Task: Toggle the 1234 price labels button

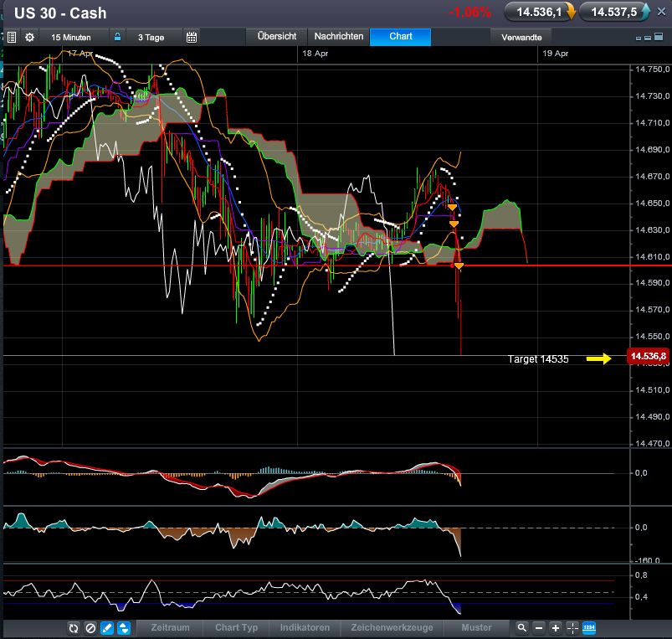Action: click(x=588, y=628)
